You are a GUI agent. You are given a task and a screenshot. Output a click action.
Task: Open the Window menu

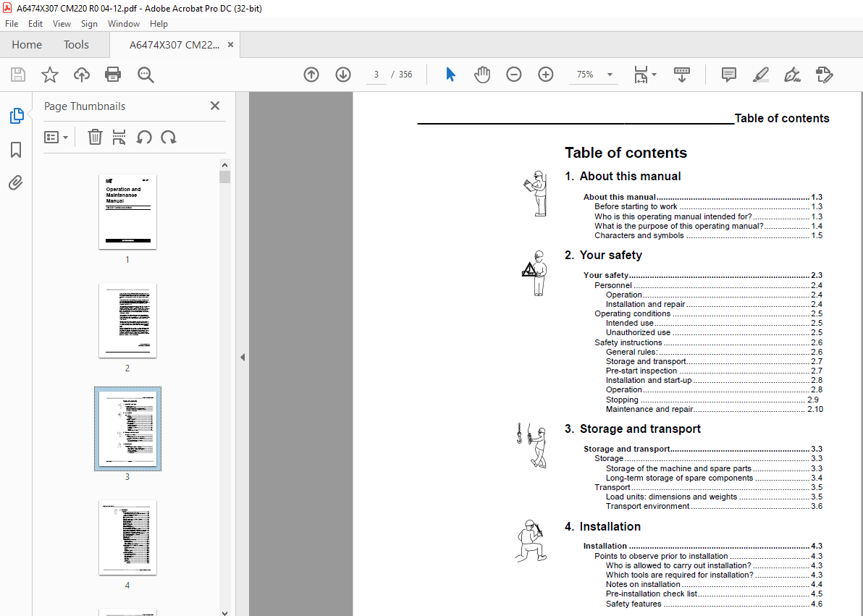point(123,24)
